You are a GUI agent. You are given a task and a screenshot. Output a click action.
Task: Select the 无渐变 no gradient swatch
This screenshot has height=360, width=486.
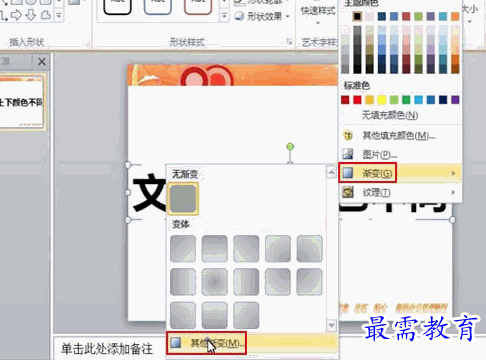183,199
